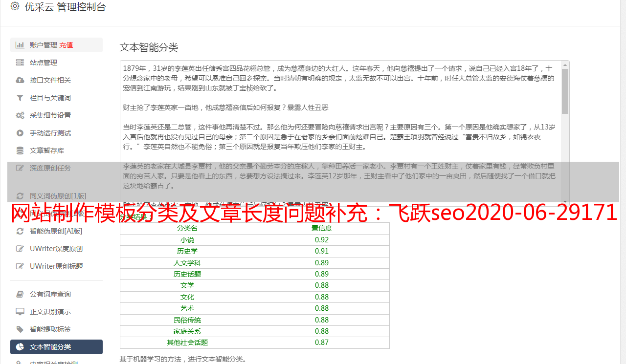Click the 文本智能分类 page heading
The image size is (626, 364).
pos(149,47)
